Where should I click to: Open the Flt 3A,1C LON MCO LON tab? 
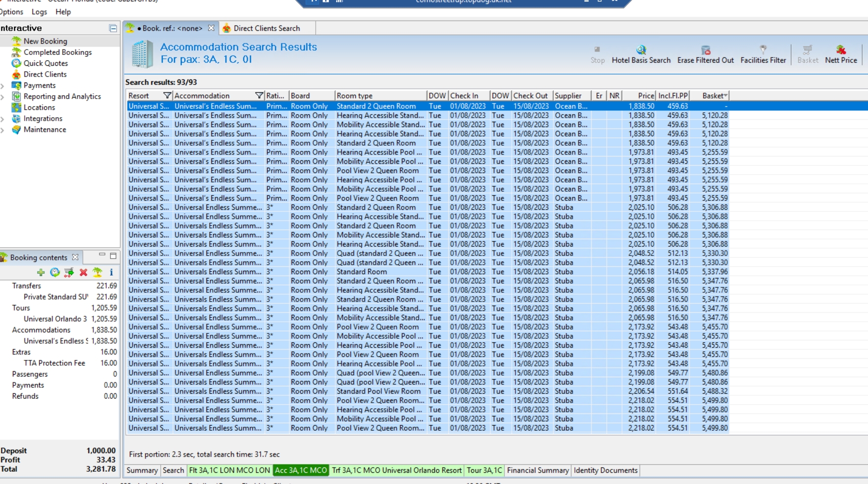tap(229, 471)
